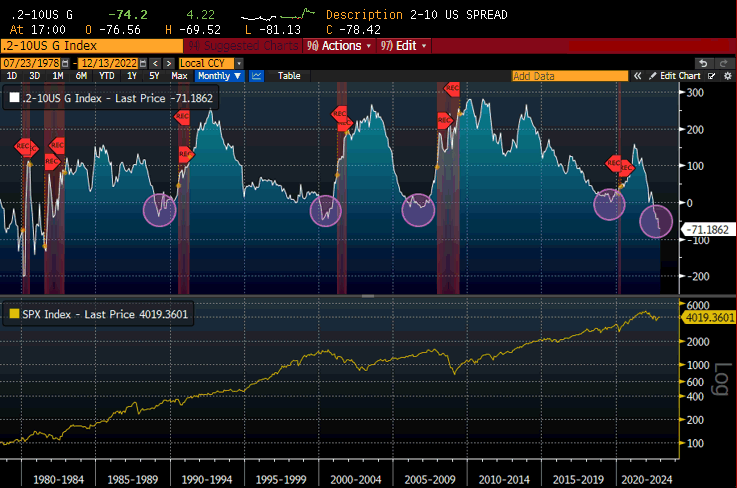The image size is (737, 488).
Task: Redo chart change
Action: [x=724, y=63]
